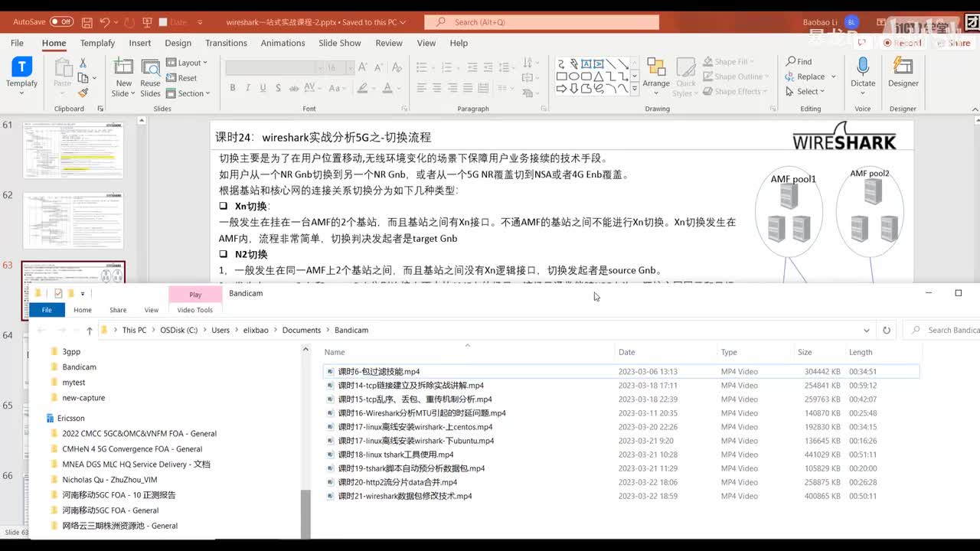This screenshot has height=551, width=980.
Task: Select the right arrow shape in gallery
Action: [562, 90]
